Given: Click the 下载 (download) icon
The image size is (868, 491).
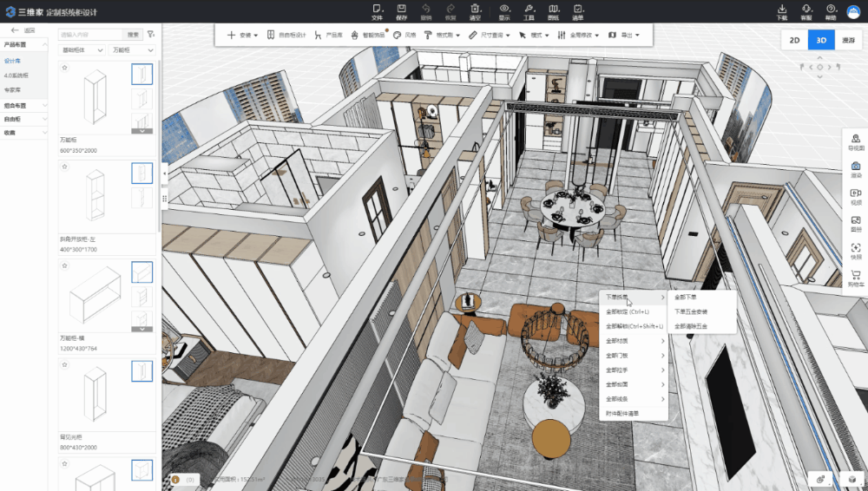Looking at the screenshot, I should click(781, 9).
